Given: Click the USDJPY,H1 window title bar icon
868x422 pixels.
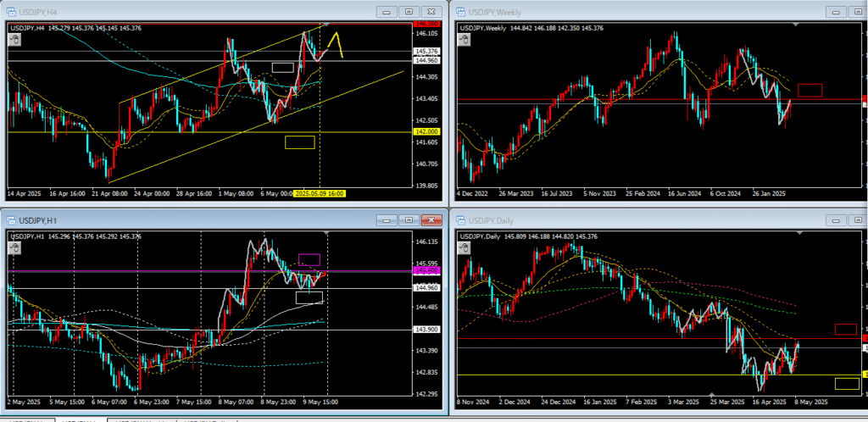Looking at the screenshot, I should pos(10,220).
